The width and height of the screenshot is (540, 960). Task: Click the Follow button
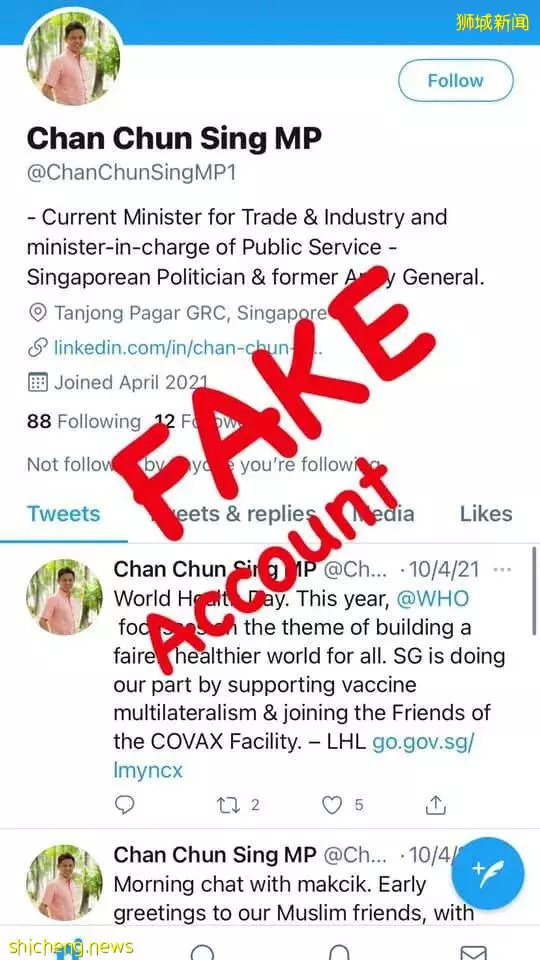[456, 80]
